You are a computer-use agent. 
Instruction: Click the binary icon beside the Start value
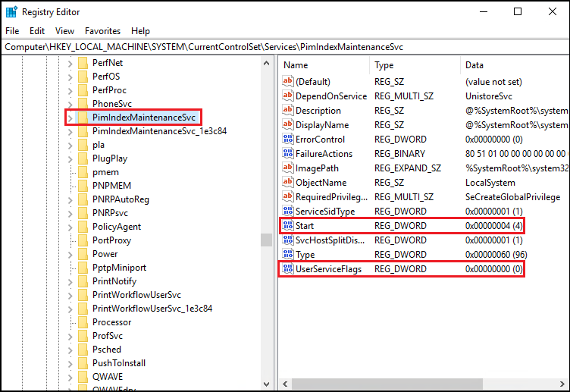click(287, 226)
